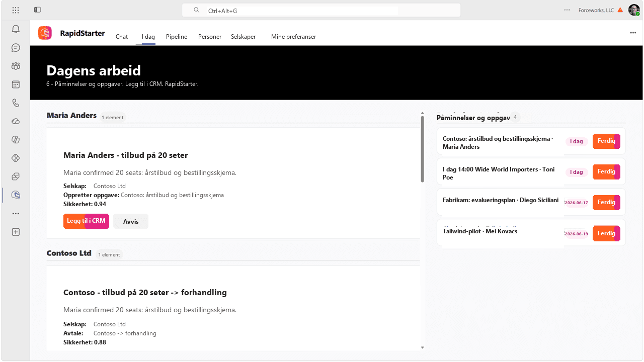Select the I dag tab
644x362 pixels.
point(148,37)
